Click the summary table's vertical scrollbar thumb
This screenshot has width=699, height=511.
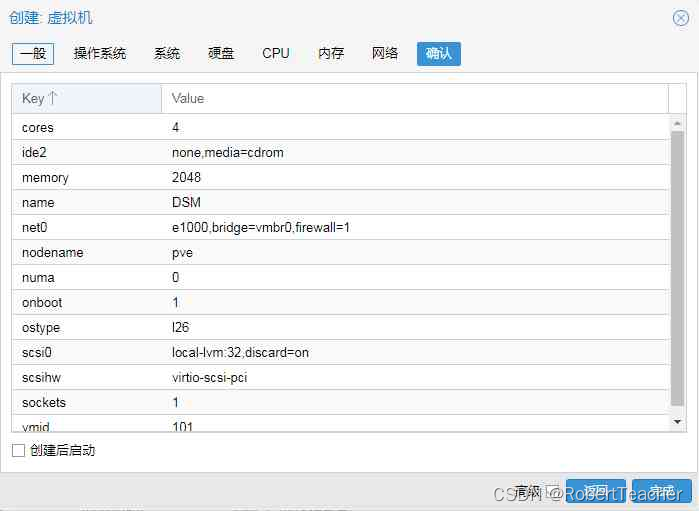point(677,268)
